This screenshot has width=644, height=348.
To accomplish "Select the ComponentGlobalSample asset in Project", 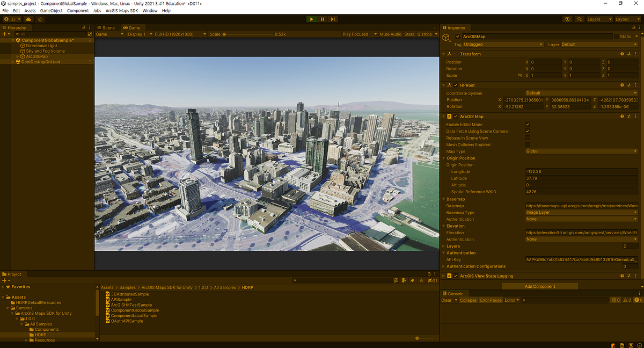I will (136, 310).
